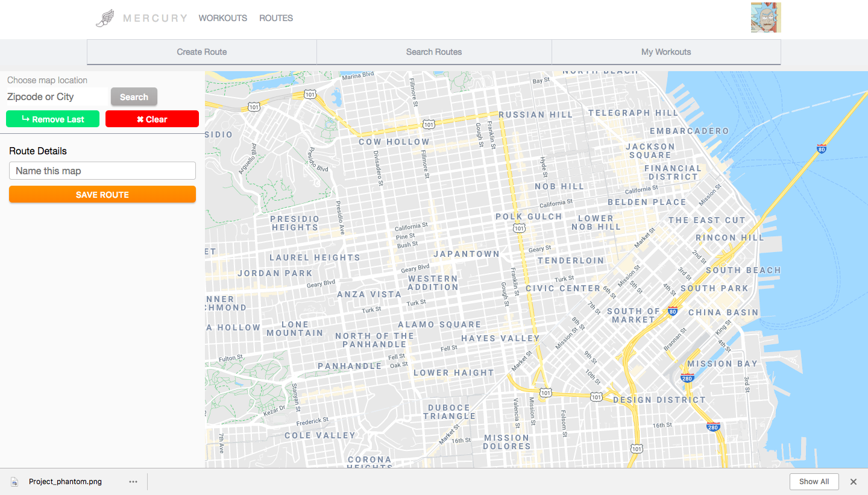Close the downloads bar
Image resolution: width=868 pixels, height=495 pixels.
point(854,482)
